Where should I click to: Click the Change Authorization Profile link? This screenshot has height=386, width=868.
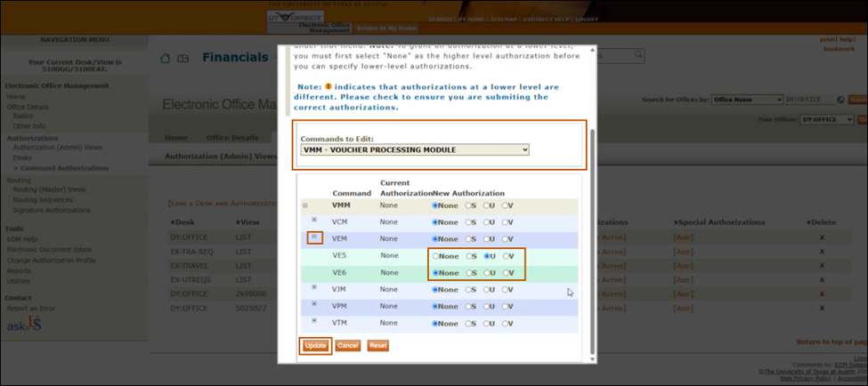tap(52, 261)
